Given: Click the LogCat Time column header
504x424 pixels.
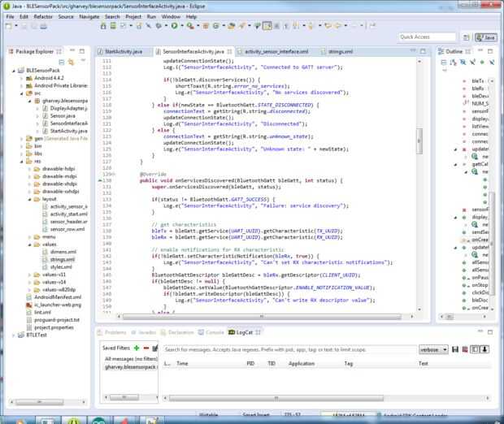Looking at the screenshot, I should click(182, 363).
